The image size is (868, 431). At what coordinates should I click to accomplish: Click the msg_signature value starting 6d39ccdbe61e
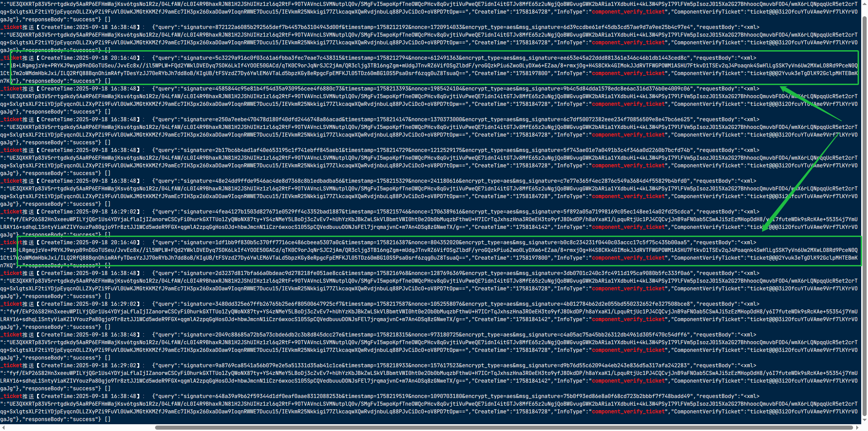pyautogui.click(x=627, y=27)
